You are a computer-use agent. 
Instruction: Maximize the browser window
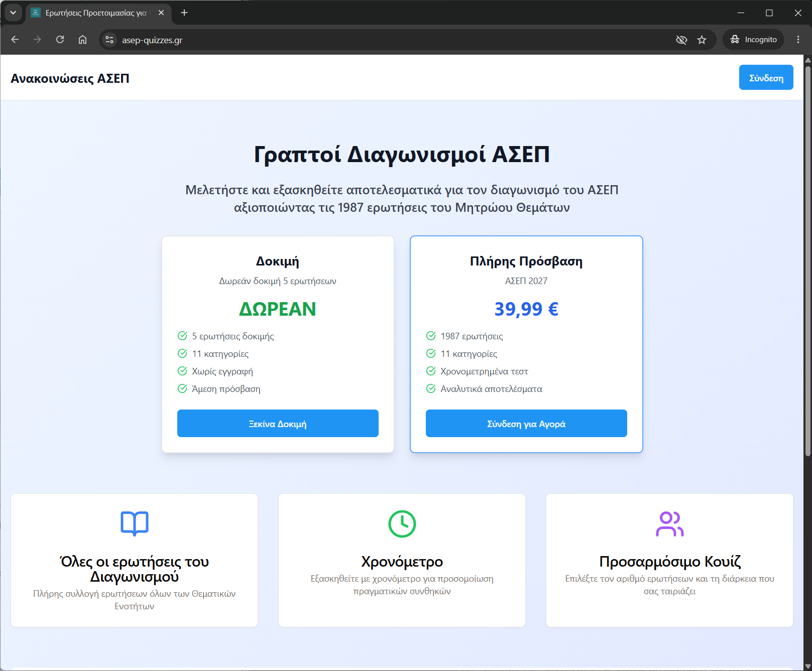[x=769, y=13]
